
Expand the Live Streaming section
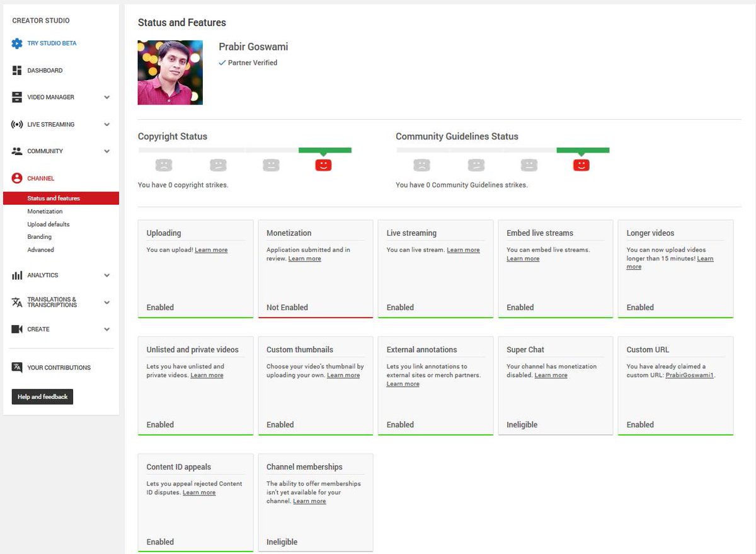106,124
